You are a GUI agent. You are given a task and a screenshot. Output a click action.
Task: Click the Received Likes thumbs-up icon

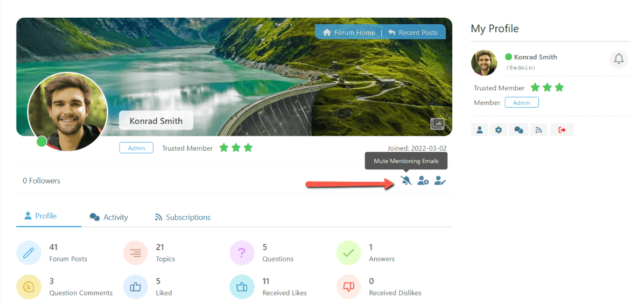click(x=242, y=287)
